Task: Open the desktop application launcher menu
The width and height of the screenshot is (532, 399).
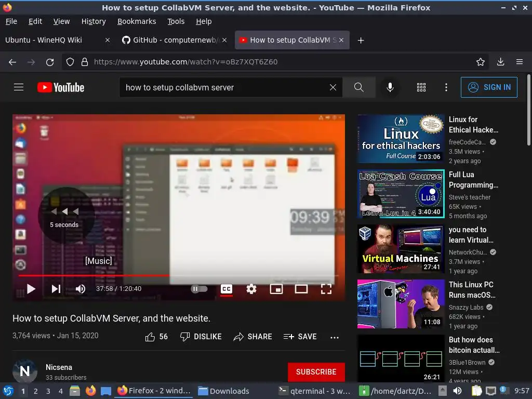Action: point(8,391)
